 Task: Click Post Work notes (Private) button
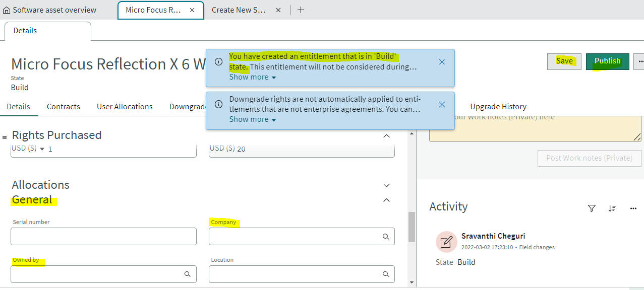(x=590, y=158)
